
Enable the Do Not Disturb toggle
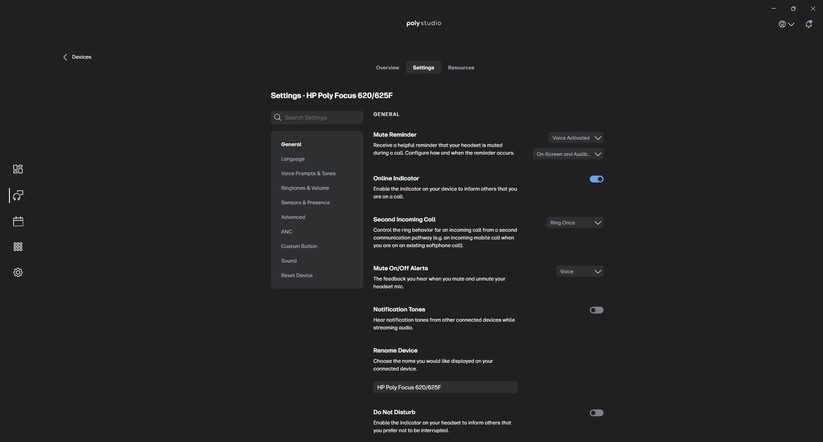596,413
